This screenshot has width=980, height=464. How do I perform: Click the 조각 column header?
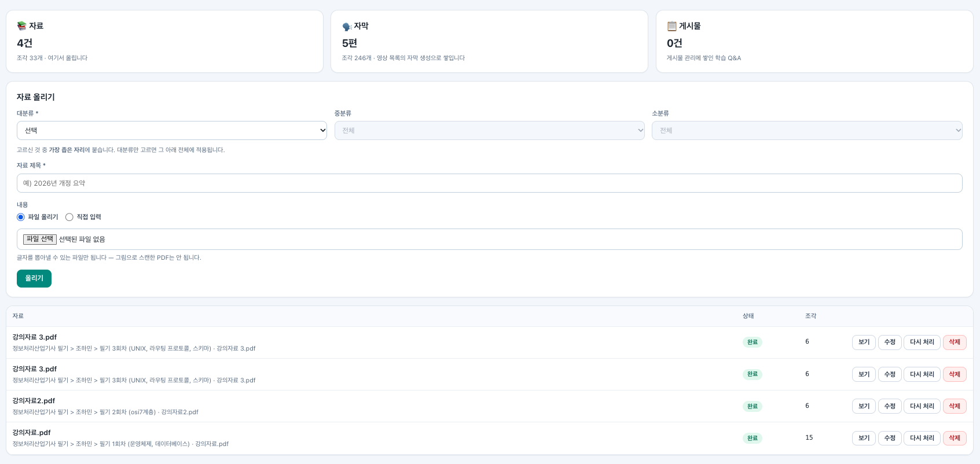click(x=810, y=316)
